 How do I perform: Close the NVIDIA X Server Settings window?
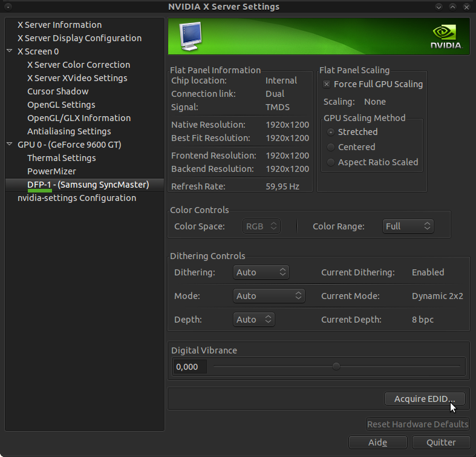coord(466,7)
